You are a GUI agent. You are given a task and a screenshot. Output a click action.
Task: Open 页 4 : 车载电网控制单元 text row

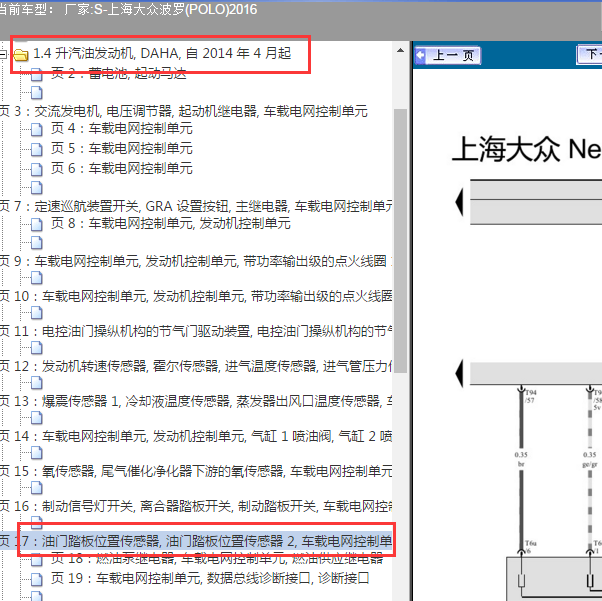[x=122, y=128]
